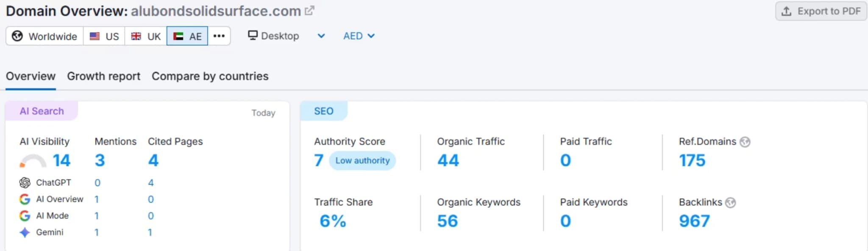
Task: Click the Mentions column header
Action: 115,141
